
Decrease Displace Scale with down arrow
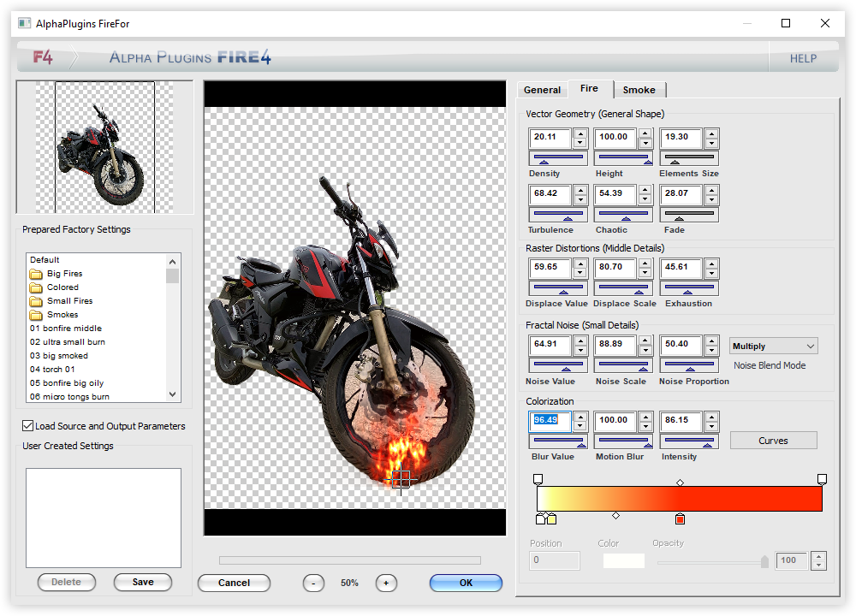[645, 274]
